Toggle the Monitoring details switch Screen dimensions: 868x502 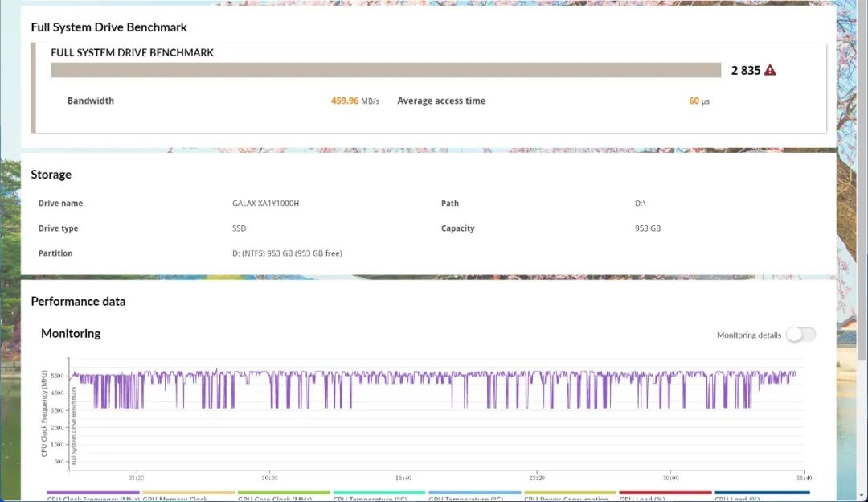tap(800, 335)
